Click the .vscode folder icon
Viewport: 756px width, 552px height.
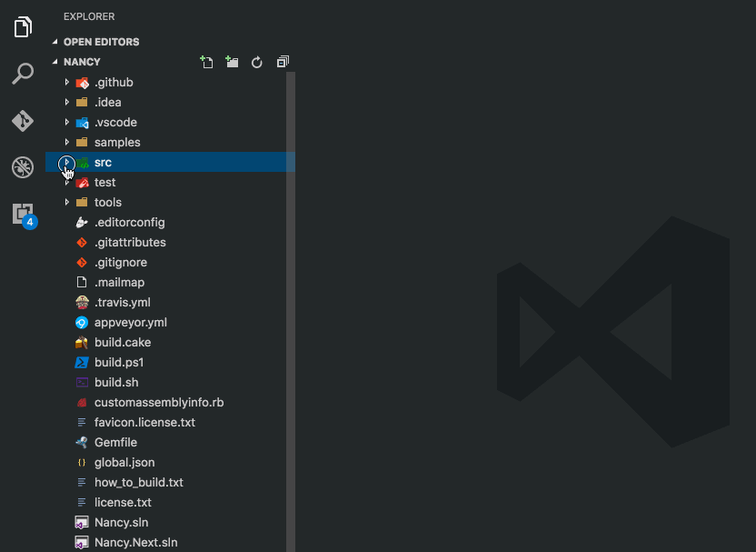tap(83, 123)
